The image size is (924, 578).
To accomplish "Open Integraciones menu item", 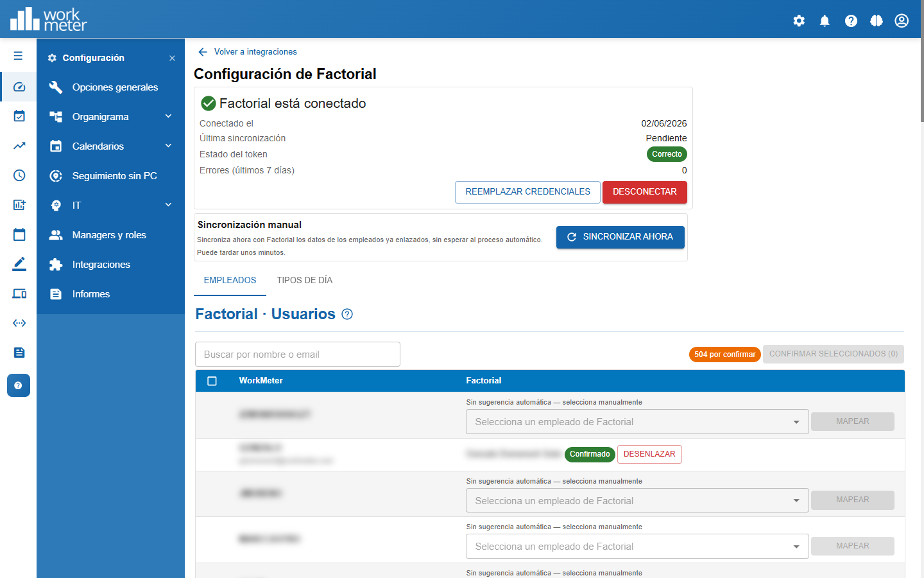I will click(110, 265).
